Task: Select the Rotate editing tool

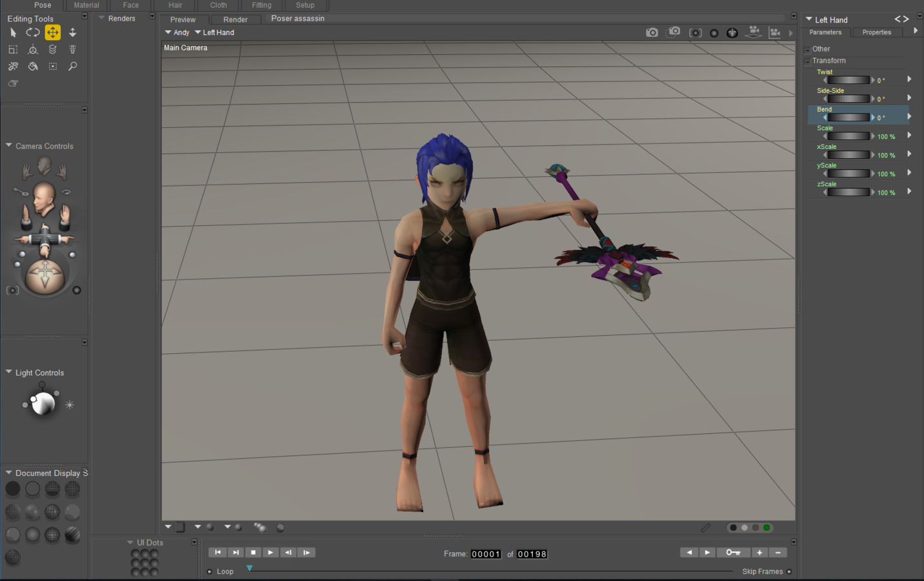Action: pyautogui.click(x=33, y=32)
